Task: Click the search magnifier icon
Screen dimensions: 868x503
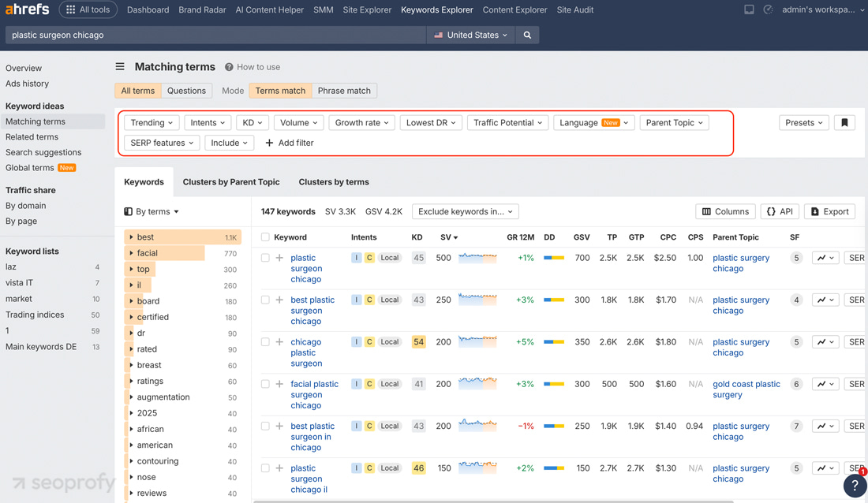Action: 527,35
